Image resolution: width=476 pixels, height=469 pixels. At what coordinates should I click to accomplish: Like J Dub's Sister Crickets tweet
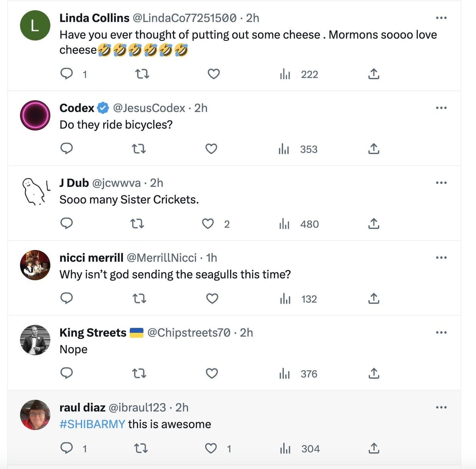pyautogui.click(x=208, y=224)
